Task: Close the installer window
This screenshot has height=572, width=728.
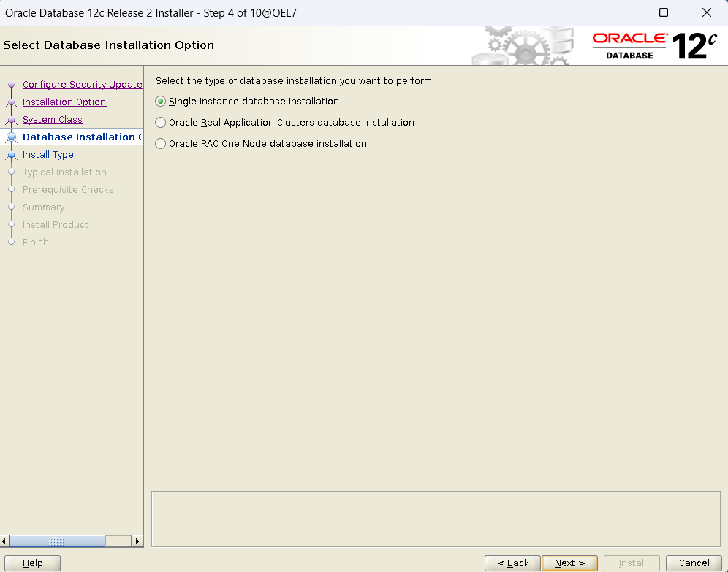Action: (707, 12)
